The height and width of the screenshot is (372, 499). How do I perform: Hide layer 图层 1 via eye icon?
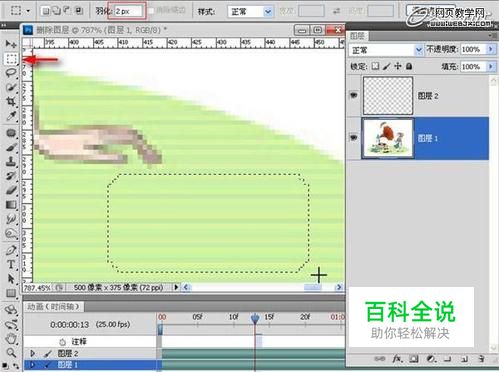click(354, 137)
